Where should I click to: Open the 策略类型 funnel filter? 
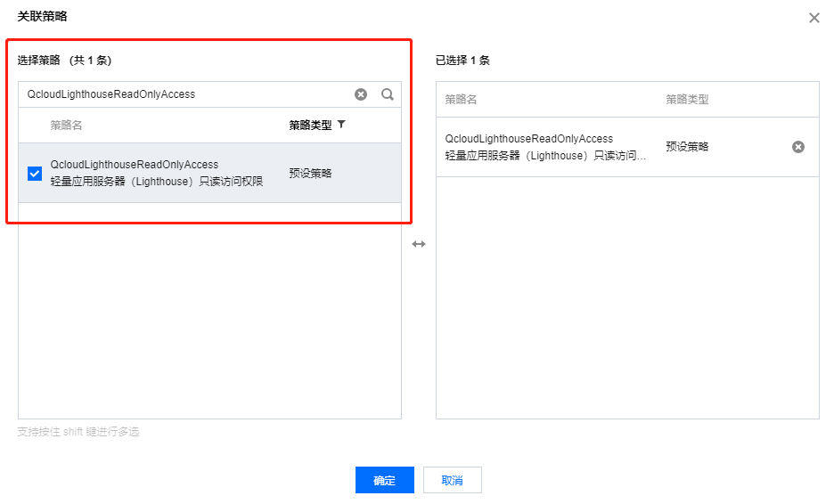(x=341, y=125)
